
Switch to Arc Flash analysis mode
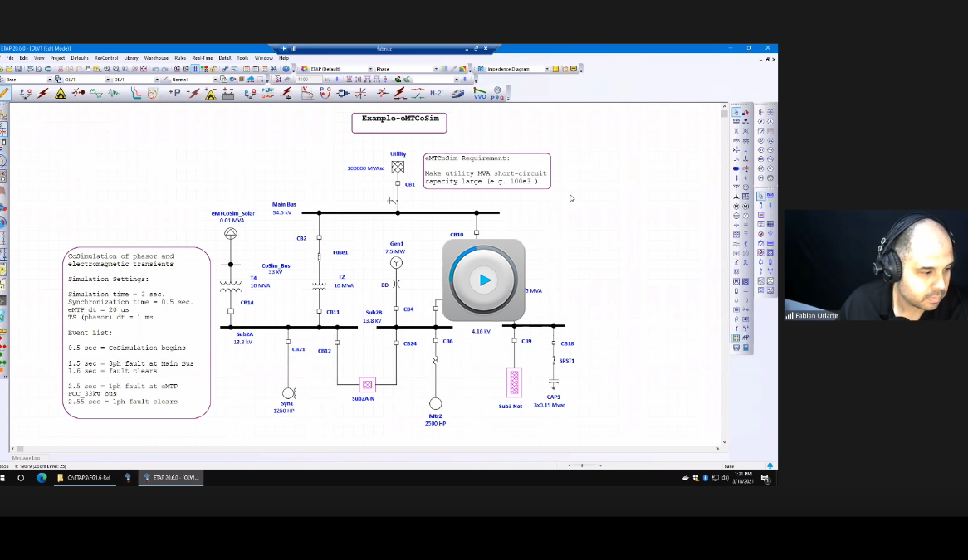pyautogui.click(x=61, y=94)
